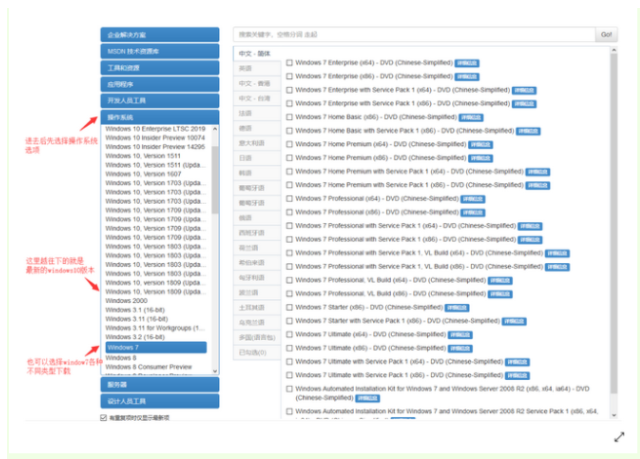The width and height of the screenshot is (640, 459).
Task: Select Windows 10 Enterprise LTSC 2019 entry
Action: click(x=155, y=129)
